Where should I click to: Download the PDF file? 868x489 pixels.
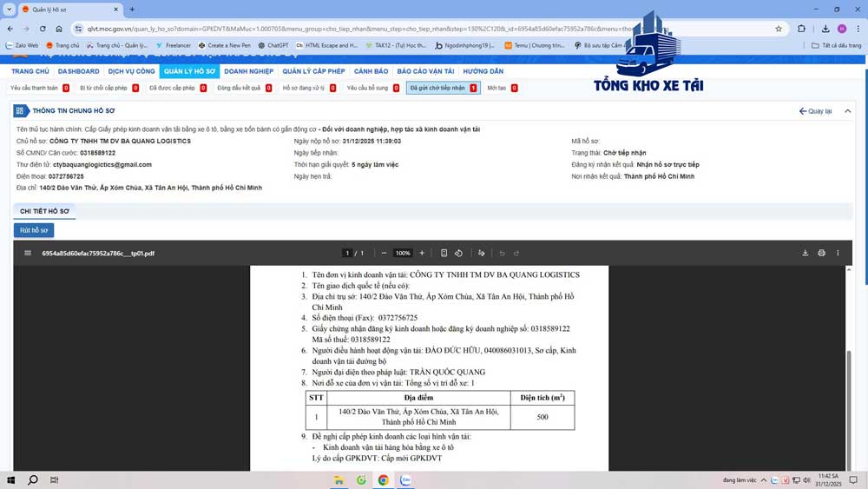tap(805, 254)
